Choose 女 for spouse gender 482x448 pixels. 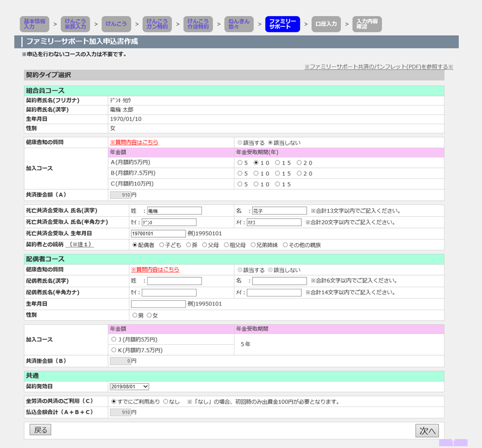click(x=149, y=316)
